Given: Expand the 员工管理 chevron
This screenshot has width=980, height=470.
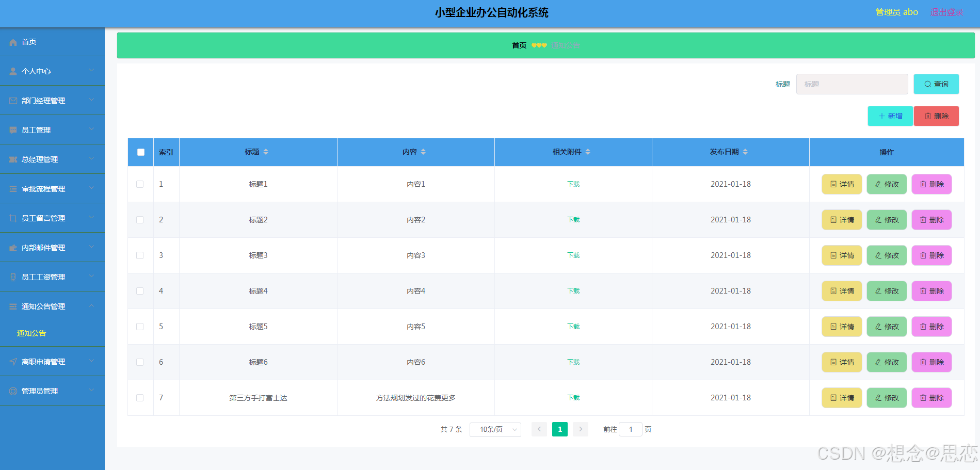Looking at the screenshot, I should coord(91,129).
